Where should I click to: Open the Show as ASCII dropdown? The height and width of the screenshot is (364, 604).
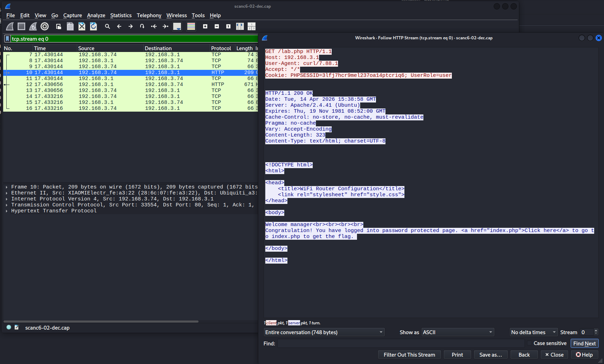[458, 332]
